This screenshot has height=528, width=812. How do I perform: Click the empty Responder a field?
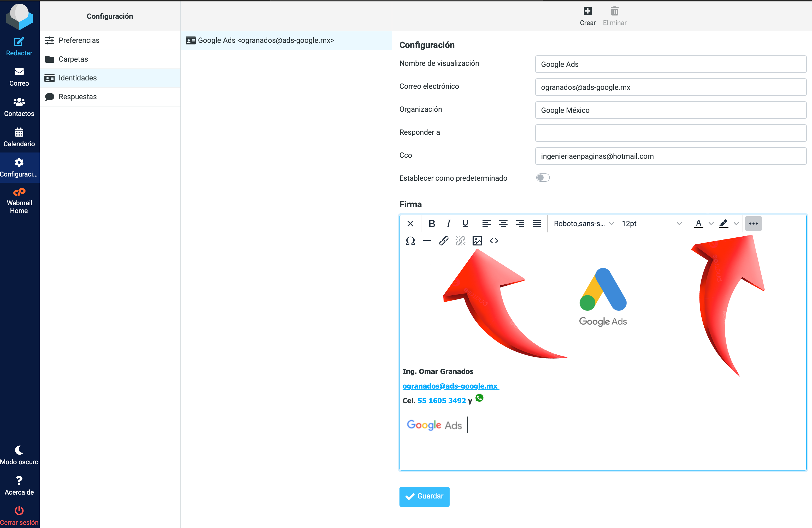670,133
